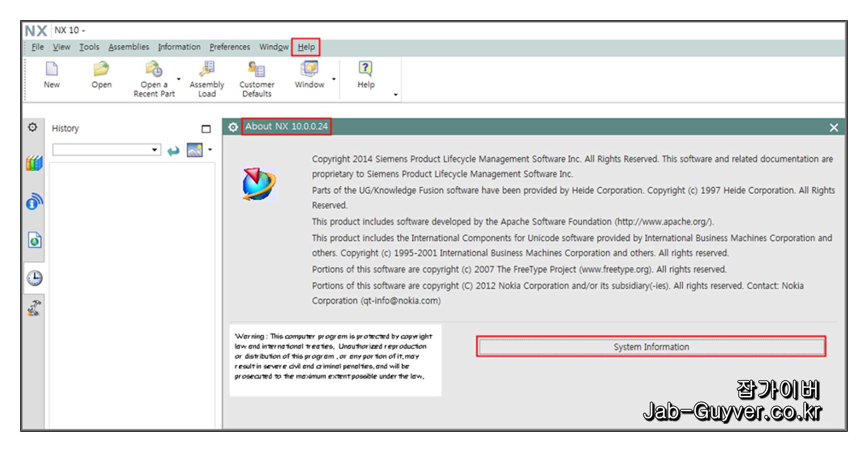
Task: Click the New file icon
Action: pos(52,69)
